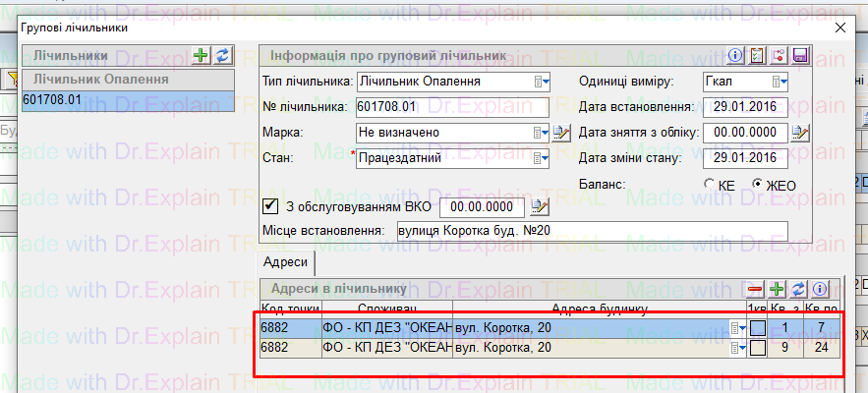Add address with green plus icon

click(777, 289)
